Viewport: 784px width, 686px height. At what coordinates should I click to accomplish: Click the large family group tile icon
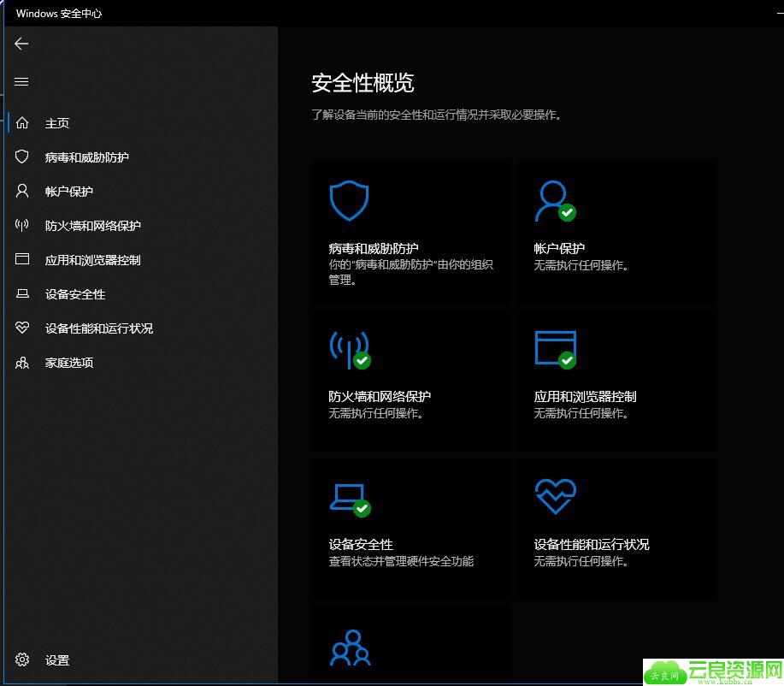click(x=351, y=648)
